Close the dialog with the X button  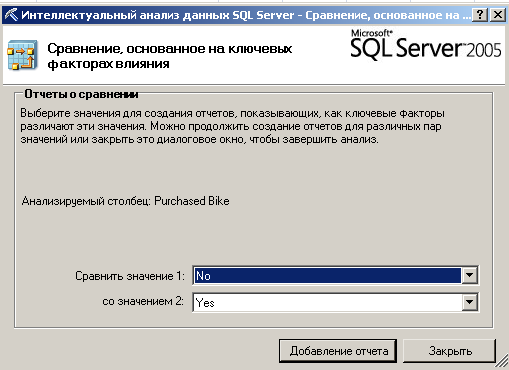498,15
